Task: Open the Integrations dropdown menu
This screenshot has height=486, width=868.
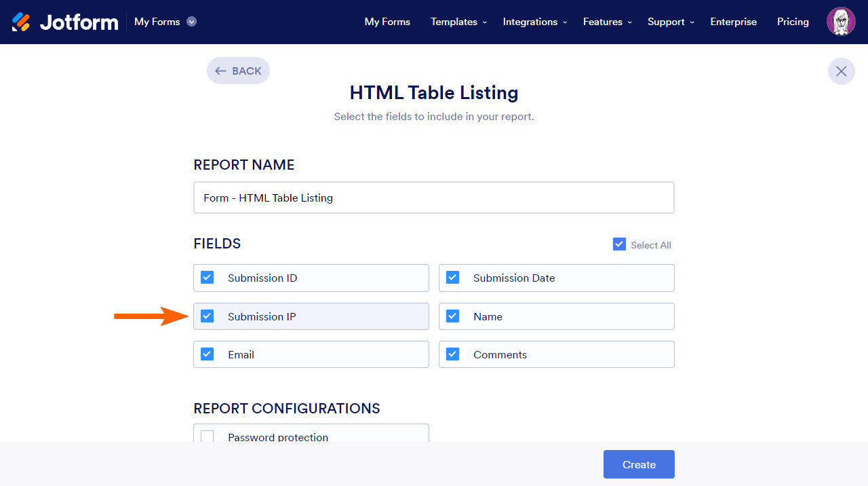Action: (x=534, y=22)
